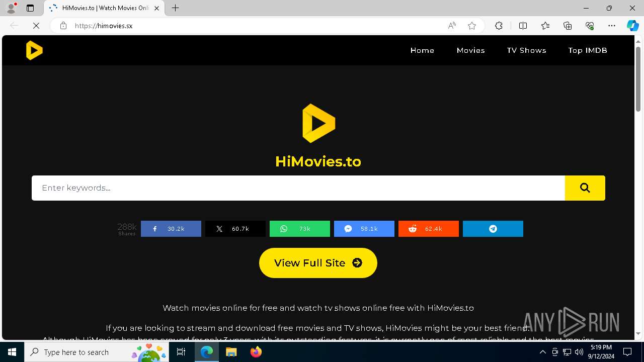Toggle Split screen view

pos(523,26)
